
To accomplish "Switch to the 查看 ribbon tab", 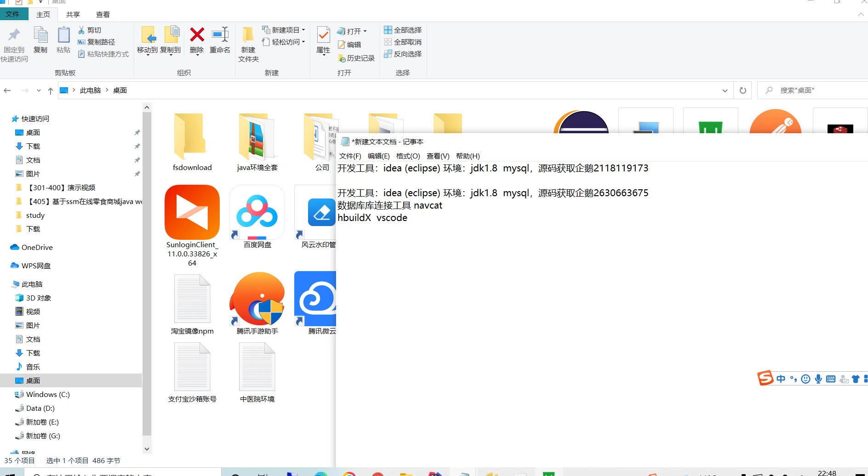I will (x=103, y=14).
